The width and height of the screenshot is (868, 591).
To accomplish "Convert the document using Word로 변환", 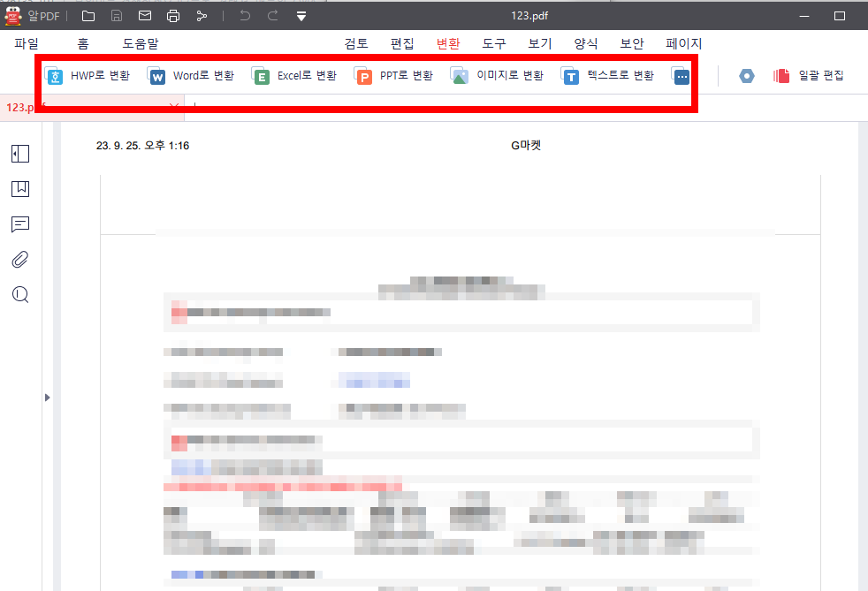I will coord(190,76).
